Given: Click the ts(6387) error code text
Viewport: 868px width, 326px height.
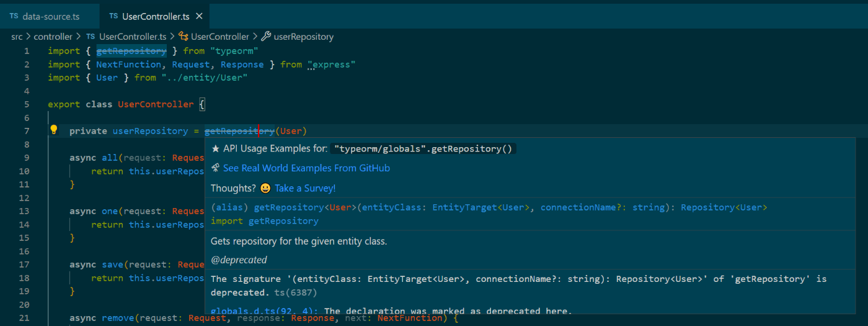Looking at the screenshot, I should point(296,292).
